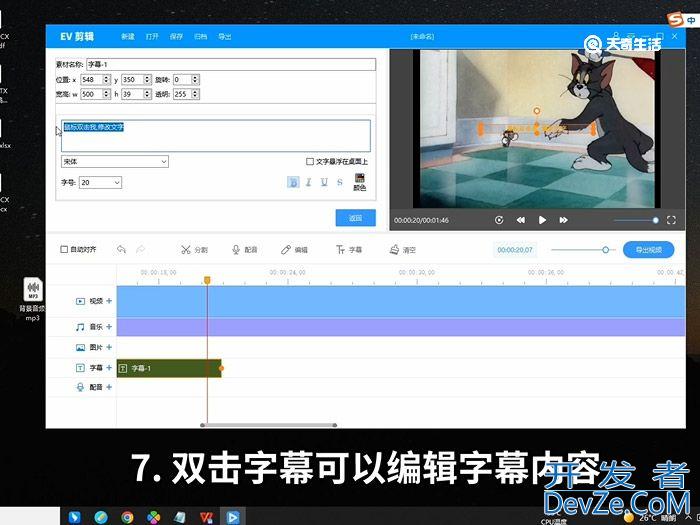Check the 文字悬浮在桌面上 checkbox

(310, 162)
